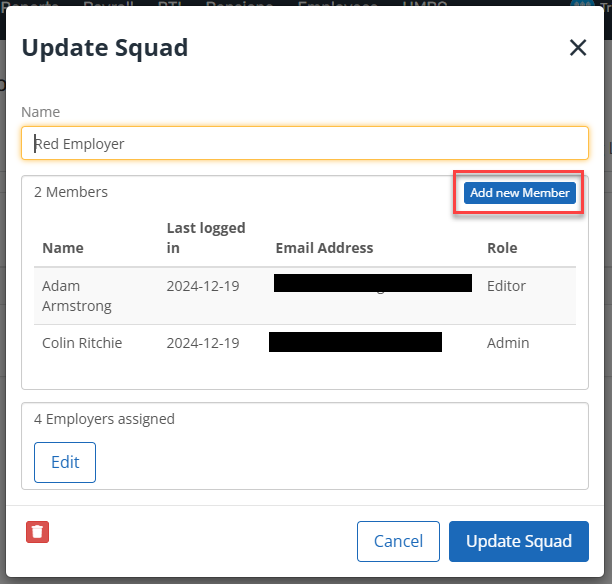Screen dimensions: 612x584
Task: Click Adam Armstrong's redacted email address
Action: click(373, 283)
